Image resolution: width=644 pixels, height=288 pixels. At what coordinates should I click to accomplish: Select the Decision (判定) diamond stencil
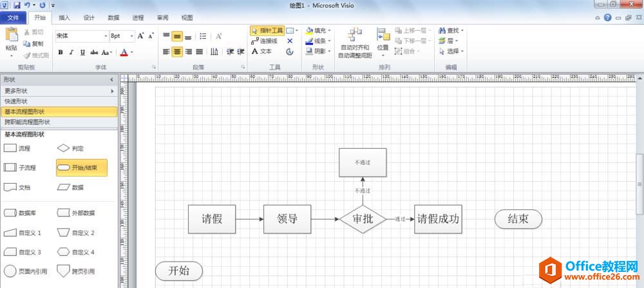tap(70, 148)
